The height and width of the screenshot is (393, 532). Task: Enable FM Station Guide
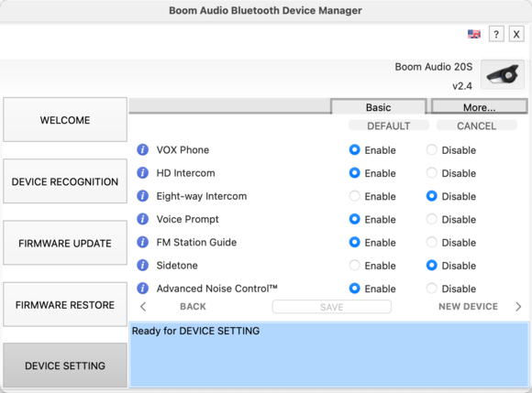click(355, 242)
